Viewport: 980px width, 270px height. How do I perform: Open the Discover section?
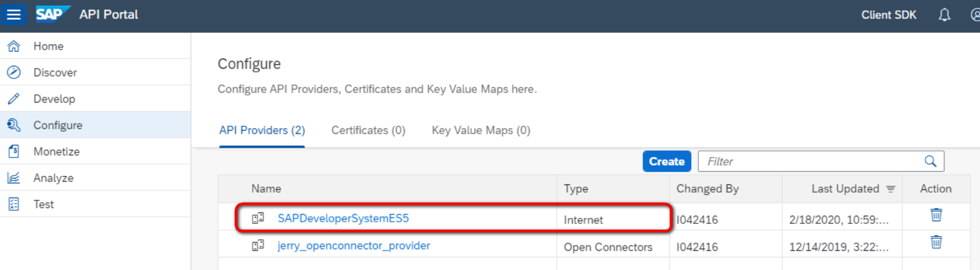point(95,72)
